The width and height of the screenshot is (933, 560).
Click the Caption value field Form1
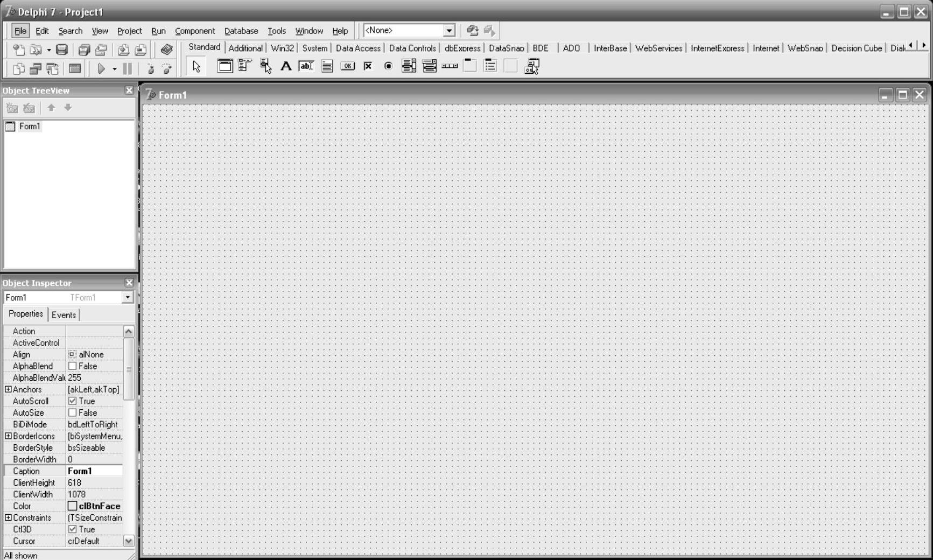[x=94, y=471]
